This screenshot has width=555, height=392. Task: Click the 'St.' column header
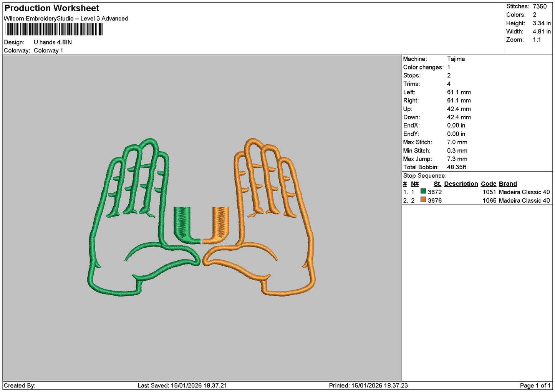(x=437, y=184)
